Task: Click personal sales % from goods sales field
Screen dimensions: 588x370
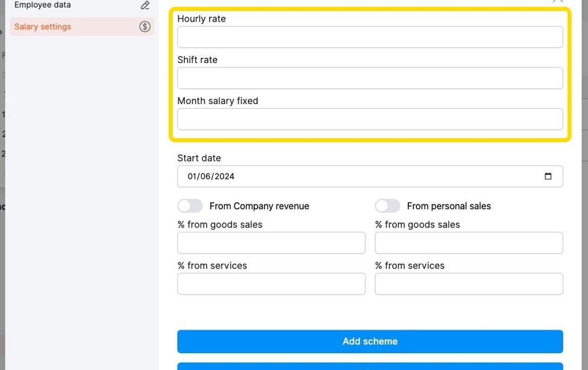Action: pos(469,243)
